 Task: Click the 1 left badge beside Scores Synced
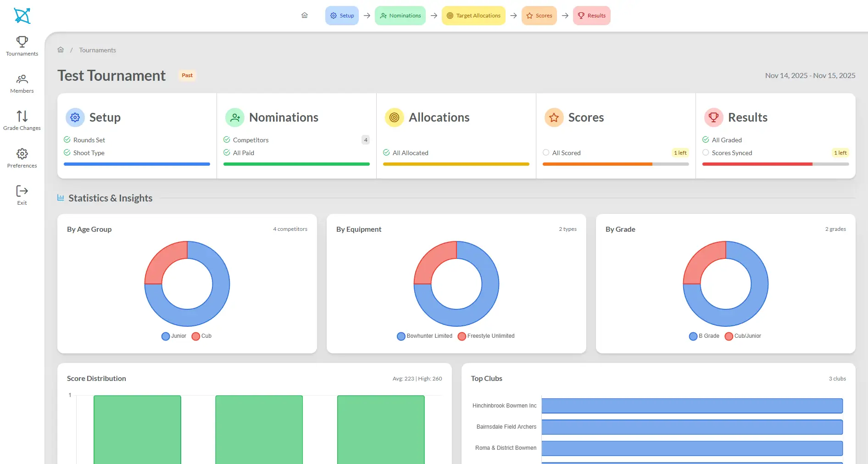click(x=840, y=153)
